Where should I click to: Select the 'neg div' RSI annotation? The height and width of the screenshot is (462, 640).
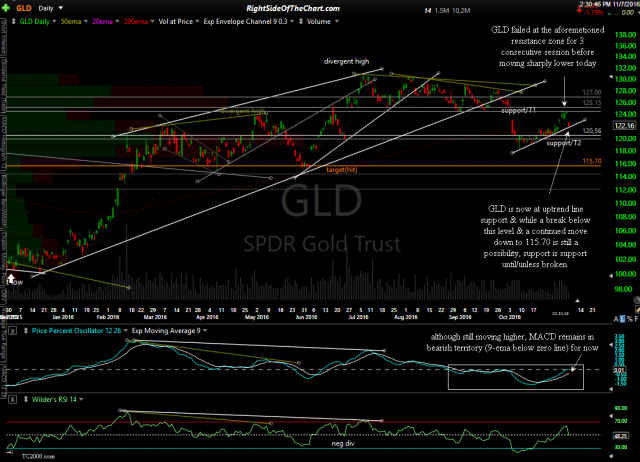[x=343, y=443]
